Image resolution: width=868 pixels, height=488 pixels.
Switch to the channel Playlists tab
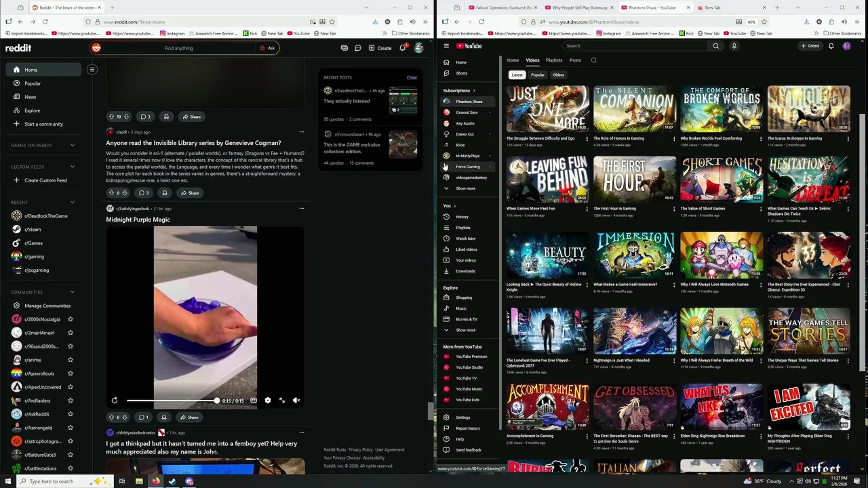(554, 60)
